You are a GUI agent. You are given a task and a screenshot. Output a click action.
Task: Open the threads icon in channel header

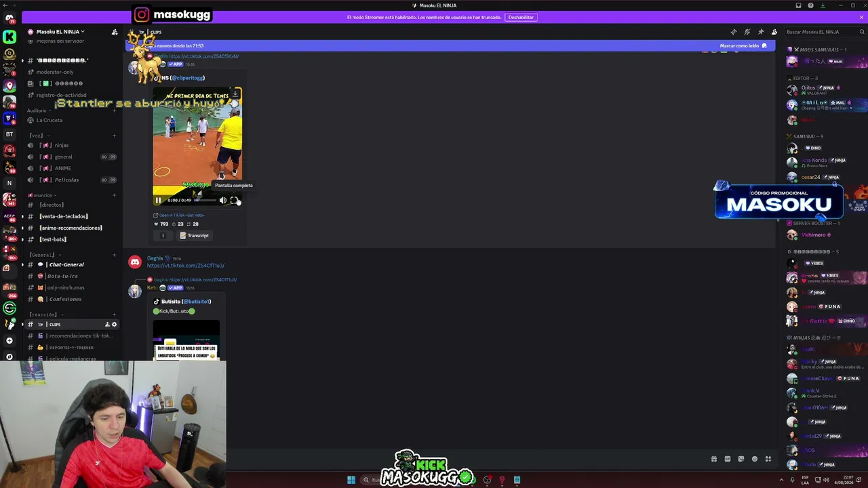point(733,32)
